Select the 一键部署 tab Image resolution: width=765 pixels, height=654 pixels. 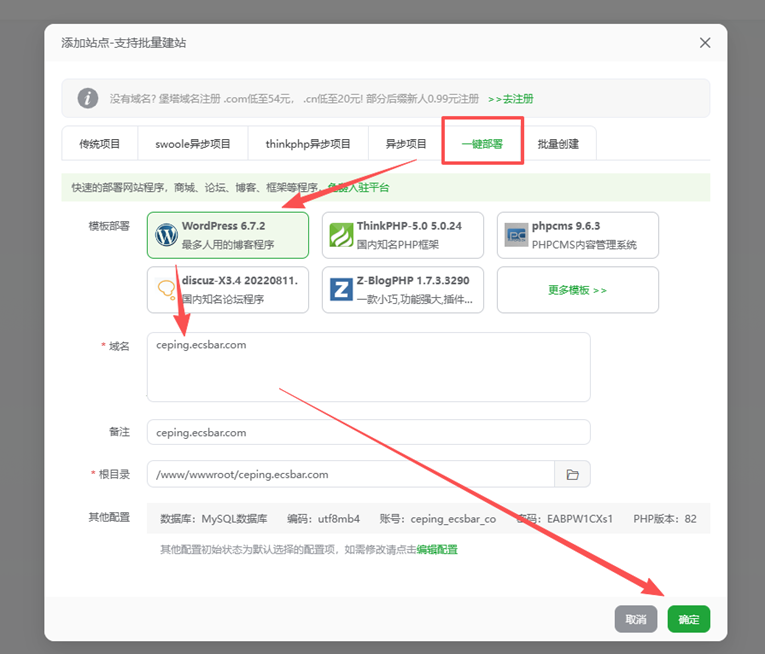482,144
